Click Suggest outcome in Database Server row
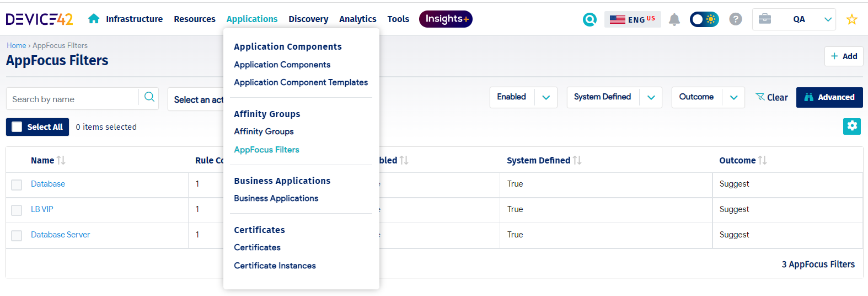Screen dimensions: 868x296 tap(734, 235)
